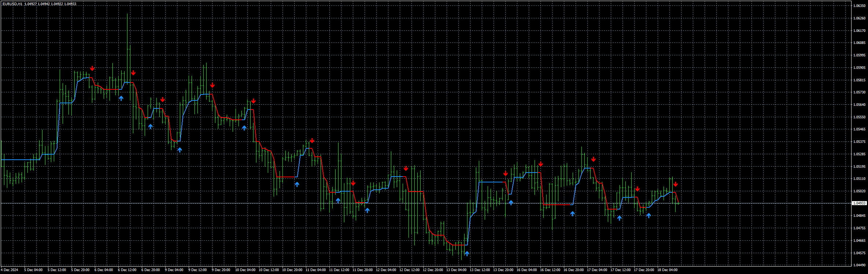Image resolution: width=868 pixels, height=274 pixels.
Task: Select the '11 Dec 12:00' time label
Action: point(339,270)
